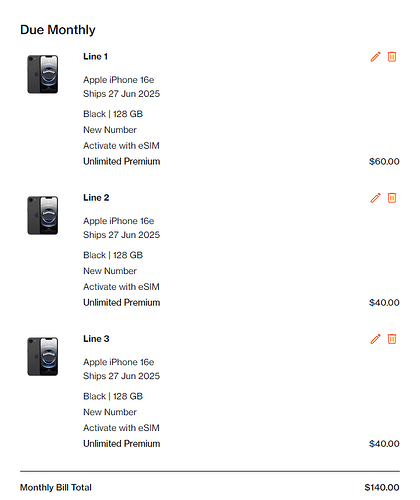Screen dimensions: 420x500
Task: Select the Line 1 heading
Action: [95, 57]
